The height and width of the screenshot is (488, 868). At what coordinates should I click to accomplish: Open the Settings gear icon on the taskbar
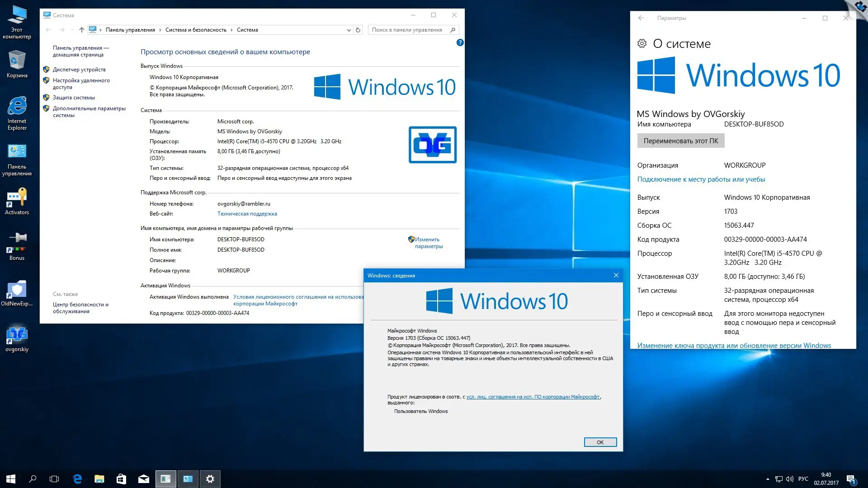coord(210,479)
